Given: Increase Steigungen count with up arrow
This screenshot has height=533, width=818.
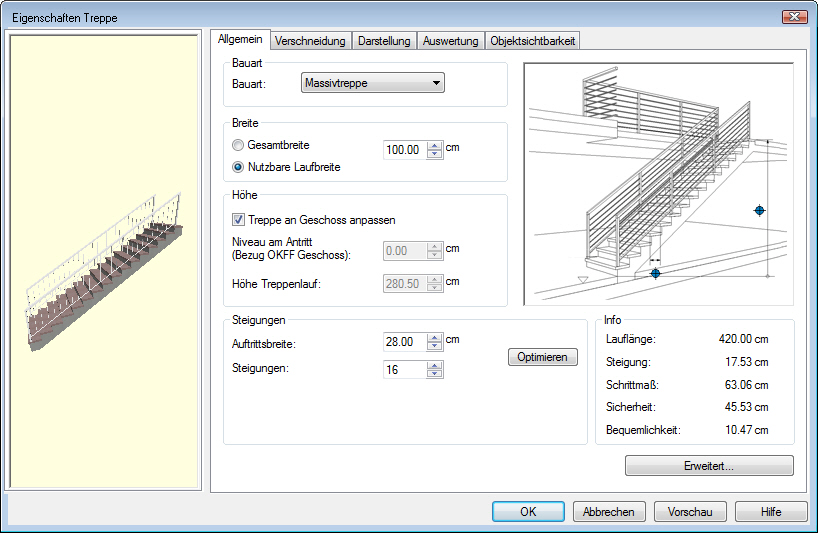Looking at the screenshot, I should [435, 365].
